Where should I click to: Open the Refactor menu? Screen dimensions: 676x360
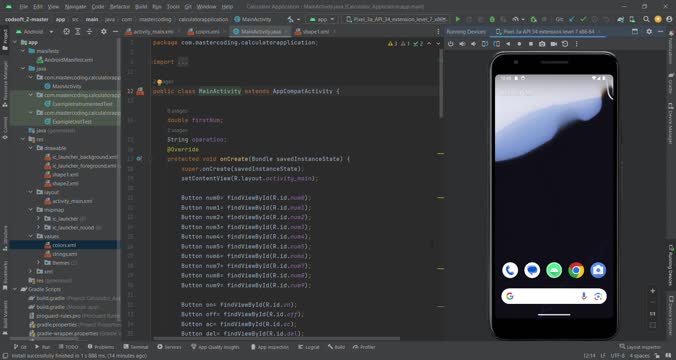(120, 7)
